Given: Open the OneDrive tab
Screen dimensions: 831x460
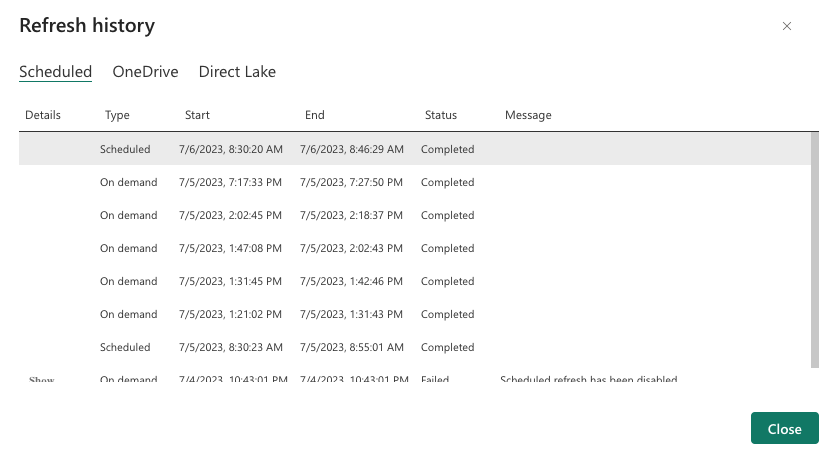Looking at the screenshot, I should [145, 72].
